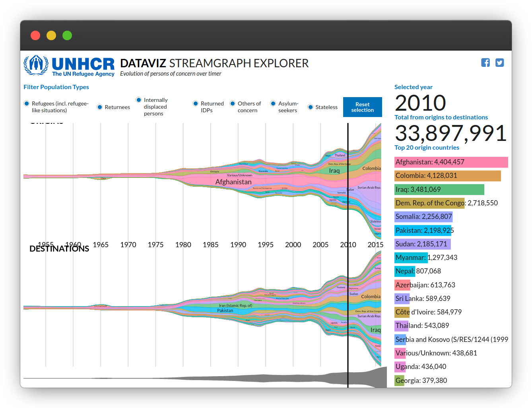Select the Returned IDPs option
The image size is (532, 408).
coord(195,103)
